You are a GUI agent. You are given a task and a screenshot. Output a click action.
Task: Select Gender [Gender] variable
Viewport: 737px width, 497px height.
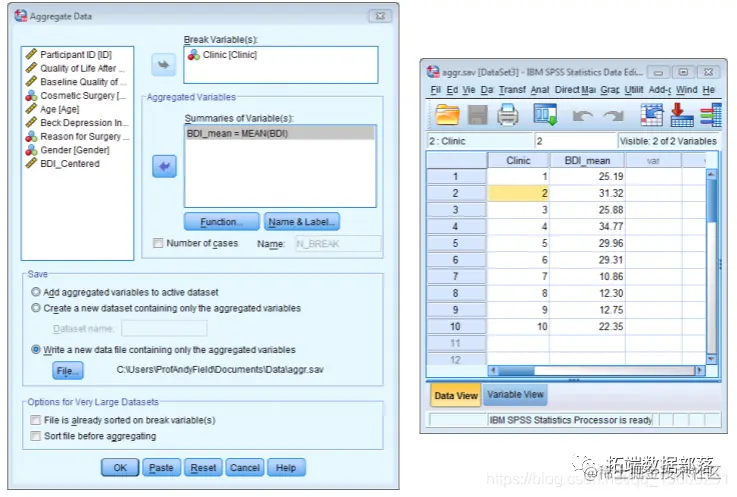tap(68, 150)
